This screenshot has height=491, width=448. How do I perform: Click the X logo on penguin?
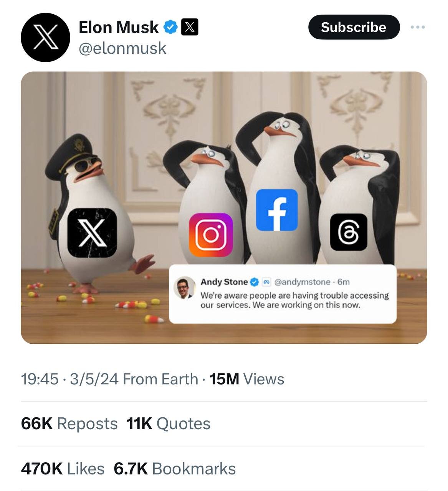coord(92,233)
